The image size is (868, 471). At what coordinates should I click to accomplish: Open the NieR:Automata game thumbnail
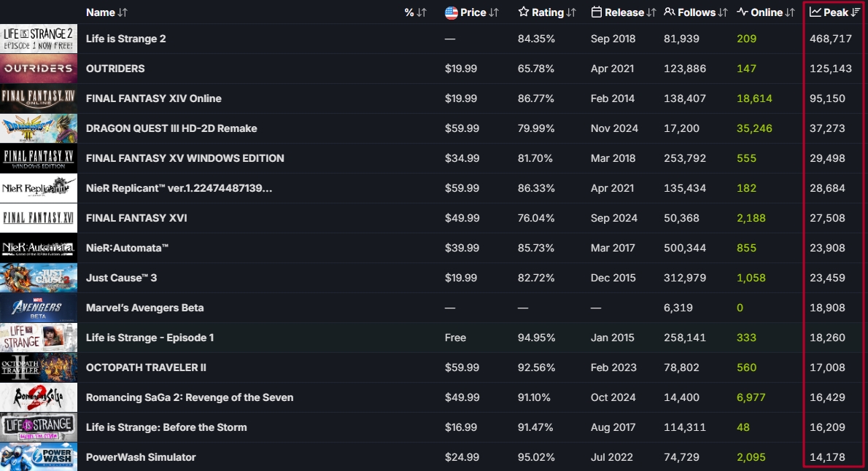39,248
